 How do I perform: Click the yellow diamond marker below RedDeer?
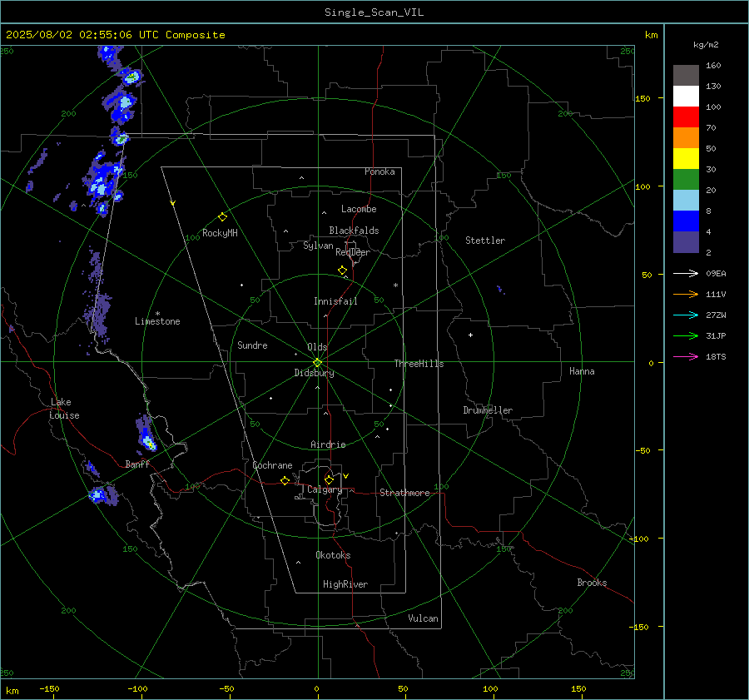click(x=342, y=271)
